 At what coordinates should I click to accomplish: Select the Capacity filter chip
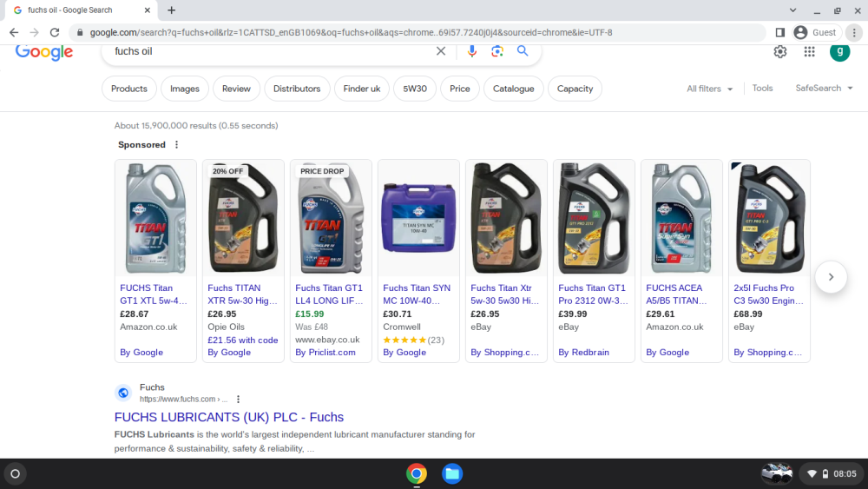click(575, 89)
